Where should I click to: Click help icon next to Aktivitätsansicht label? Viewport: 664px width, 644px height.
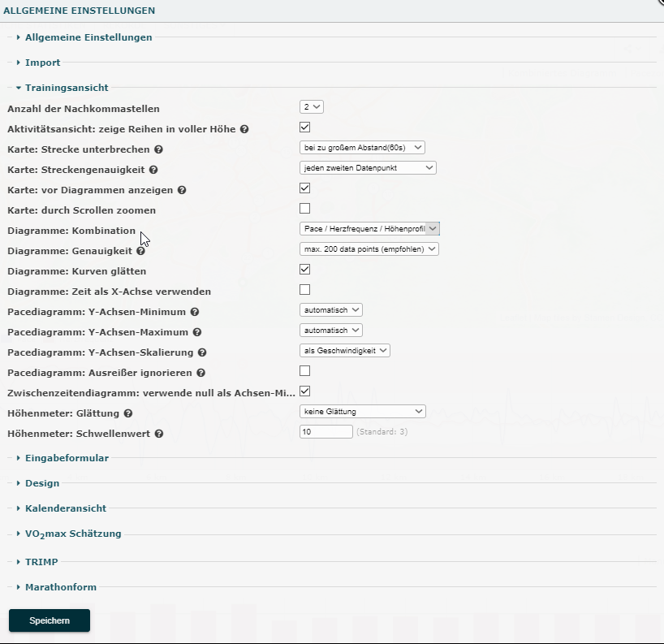(x=244, y=129)
